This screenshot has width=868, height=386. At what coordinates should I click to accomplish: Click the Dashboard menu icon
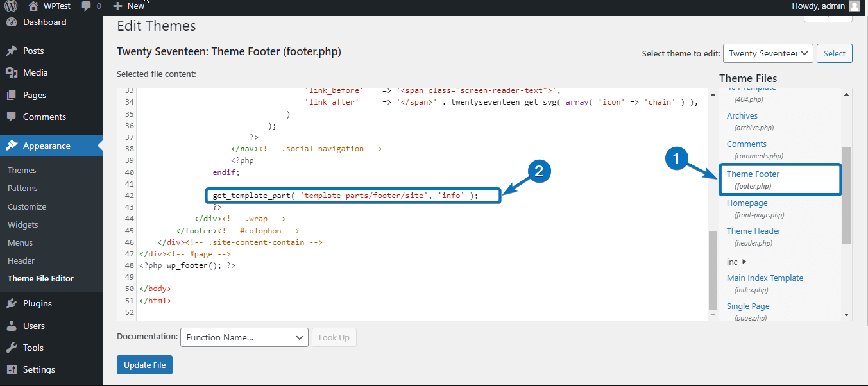(x=12, y=22)
